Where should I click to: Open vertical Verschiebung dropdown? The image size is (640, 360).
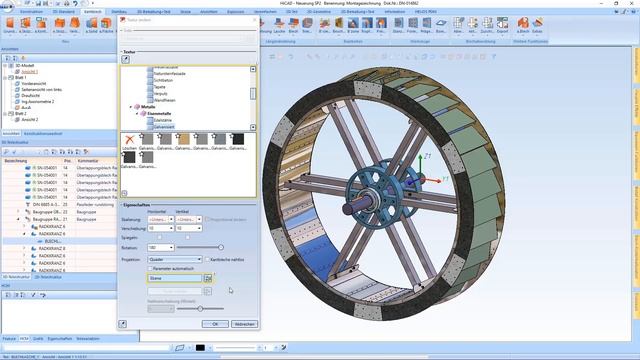coord(199,228)
